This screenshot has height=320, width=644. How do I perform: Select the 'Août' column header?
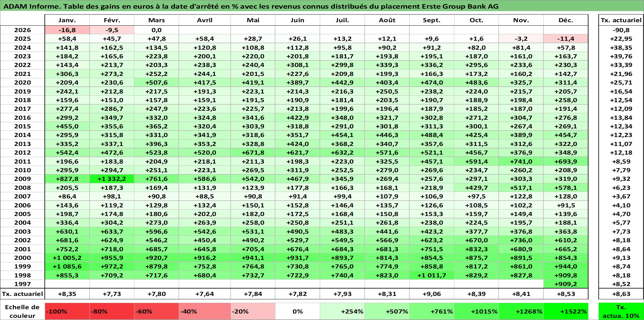pos(387,20)
